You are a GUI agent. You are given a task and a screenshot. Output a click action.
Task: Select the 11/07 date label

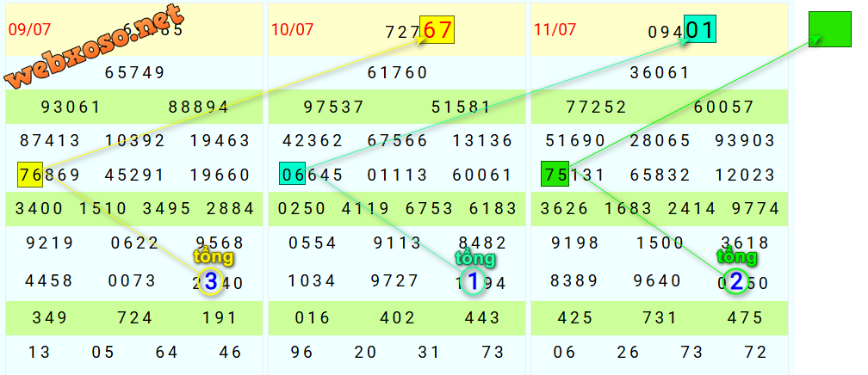coord(555,29)
